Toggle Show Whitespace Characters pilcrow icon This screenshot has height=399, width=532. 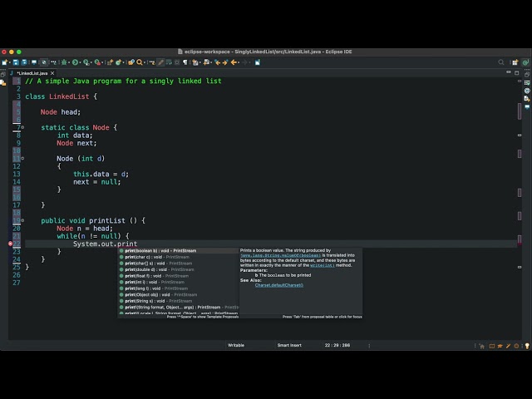click(x=185, y=62)
